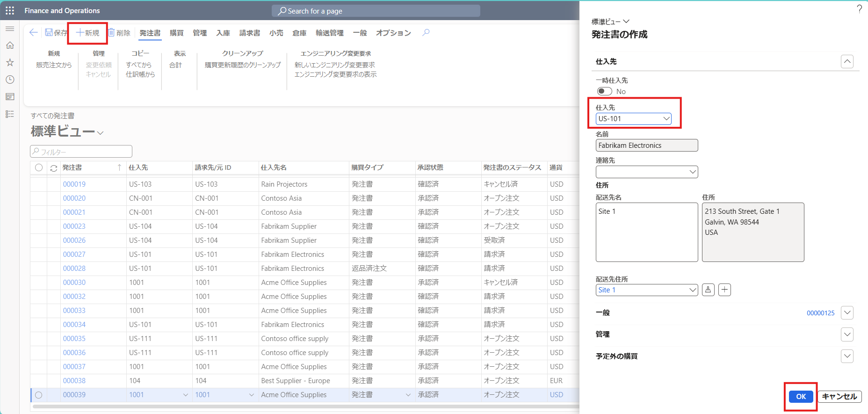
Task: Open the 入庫 tab
Action: click(223, 33)
